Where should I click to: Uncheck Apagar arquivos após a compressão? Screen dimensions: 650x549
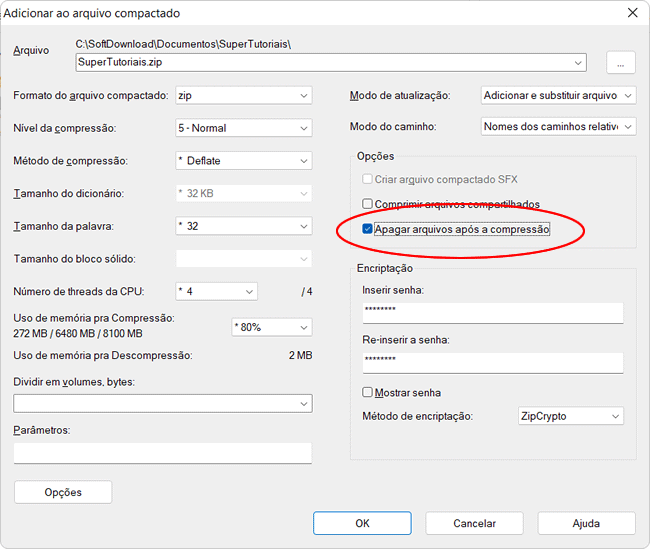tap(368, 229)
